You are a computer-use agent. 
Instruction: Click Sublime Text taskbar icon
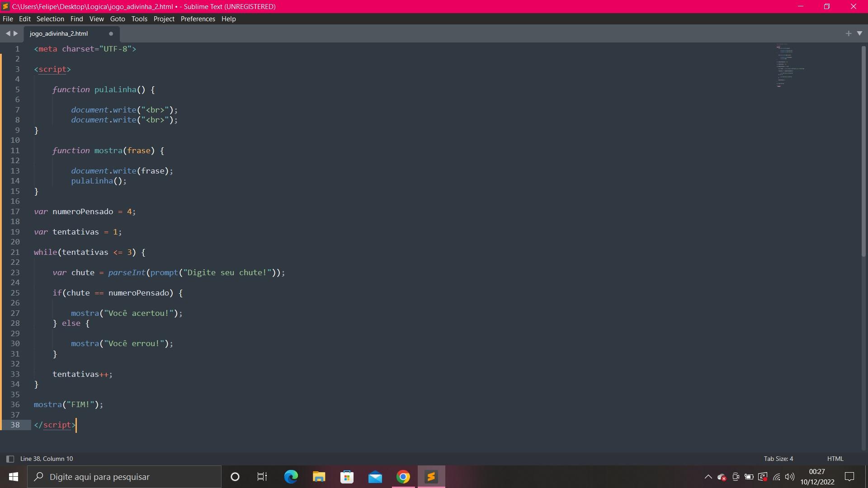431,477
